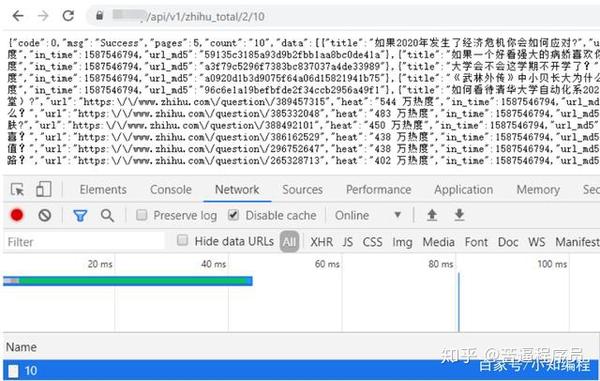The height and width of the screenshot is (381, 600).
Task: Stop recording the network log
Action: [x=17, y=215]
